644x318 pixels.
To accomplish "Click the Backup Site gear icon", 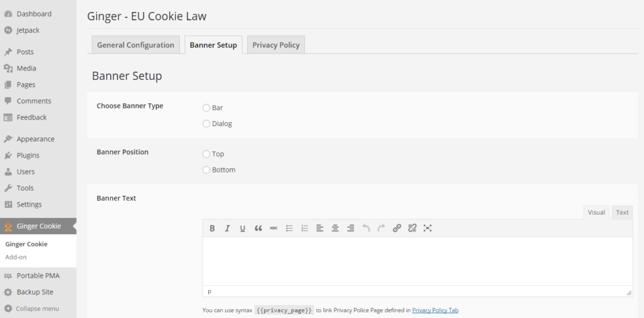I will click(8, 292).
